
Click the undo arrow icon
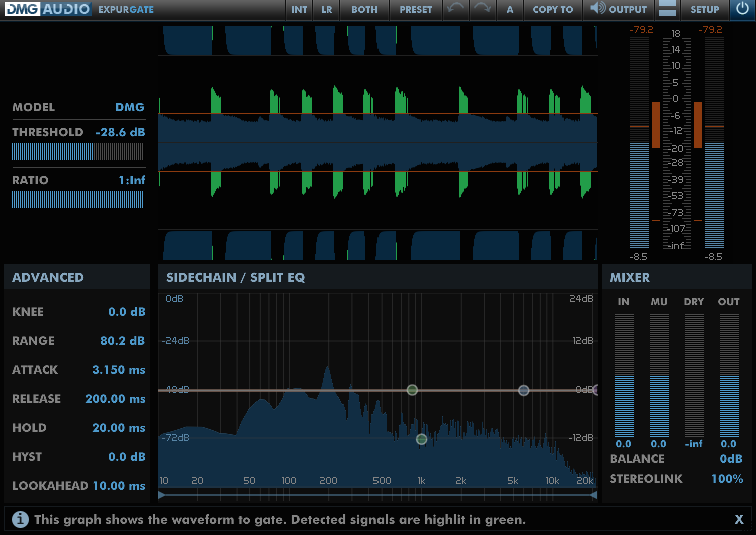pyautogui.click(x=455, y=9)
